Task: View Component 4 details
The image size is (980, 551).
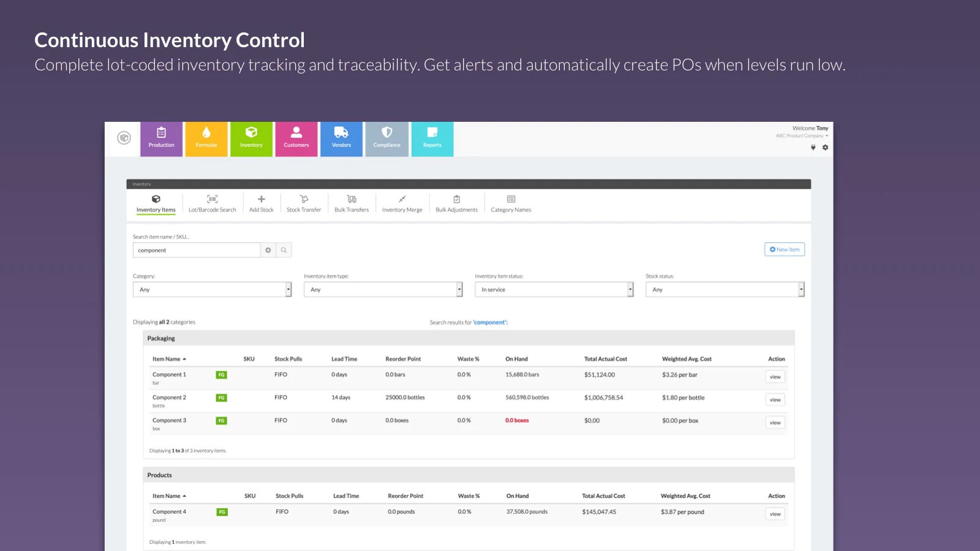Action: [775, 514]
